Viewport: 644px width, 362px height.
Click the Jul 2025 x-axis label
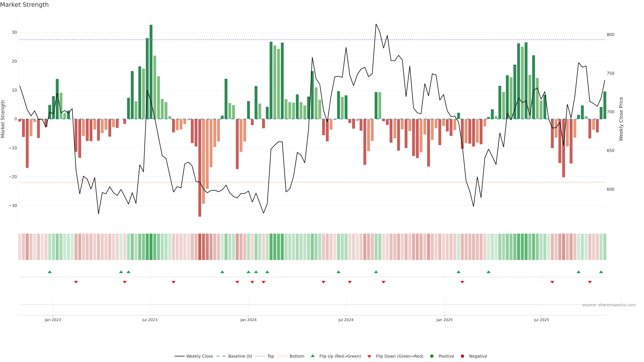pos(541,320)
